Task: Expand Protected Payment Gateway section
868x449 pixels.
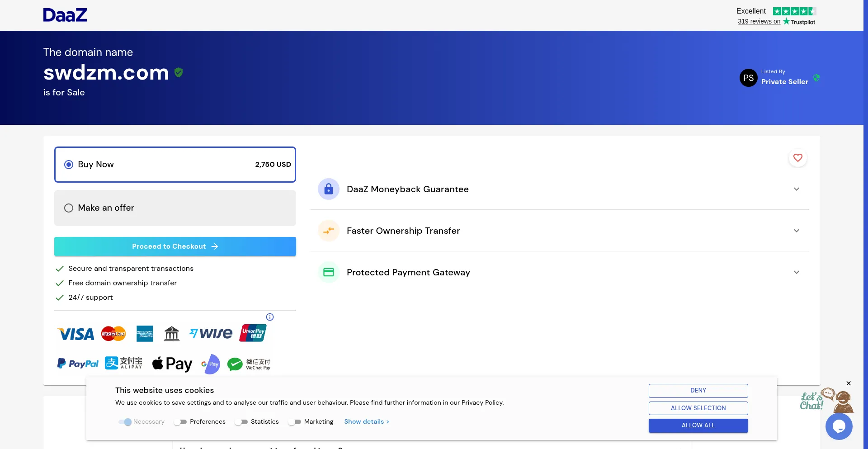Action: 796,272
